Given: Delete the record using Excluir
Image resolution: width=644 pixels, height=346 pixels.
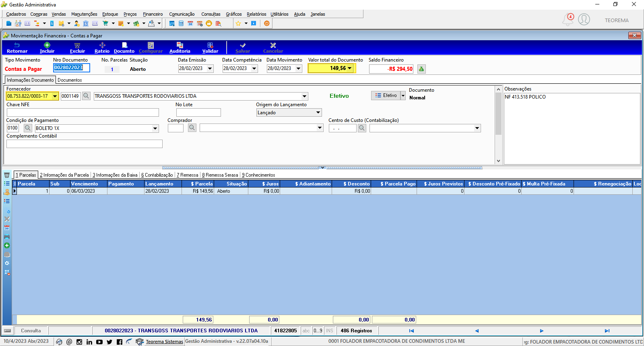Looking at the screenshot, I should click(77, 48).
